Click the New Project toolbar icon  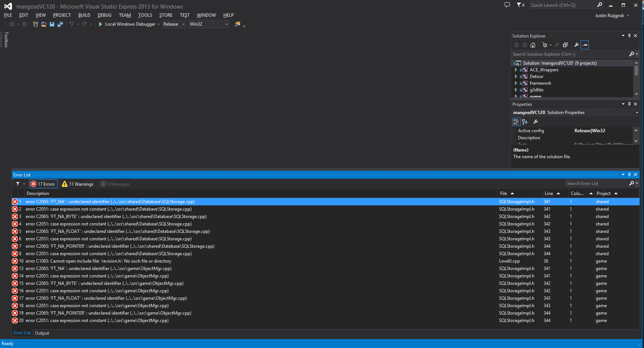[35, 24]
